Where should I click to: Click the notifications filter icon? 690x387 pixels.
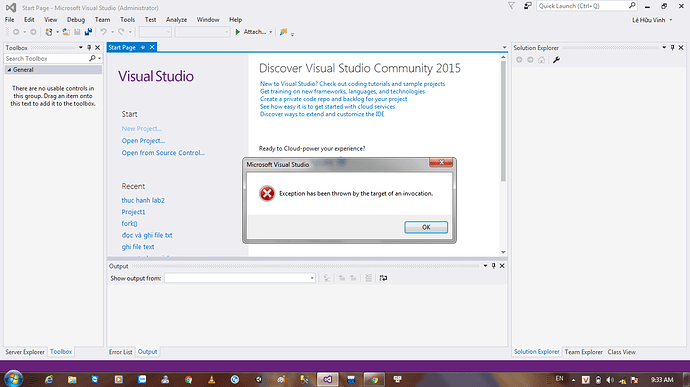click(x=511, y=6)
